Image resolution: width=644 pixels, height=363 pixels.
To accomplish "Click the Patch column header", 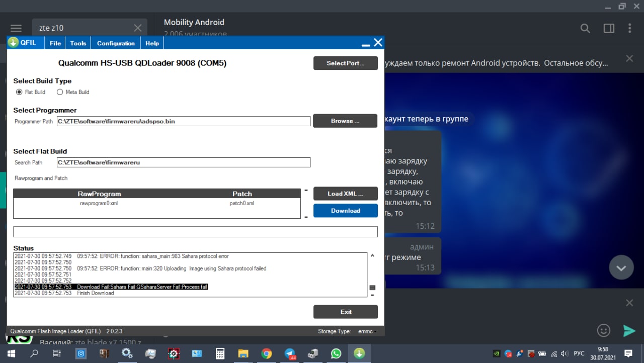I will (242, 194).
